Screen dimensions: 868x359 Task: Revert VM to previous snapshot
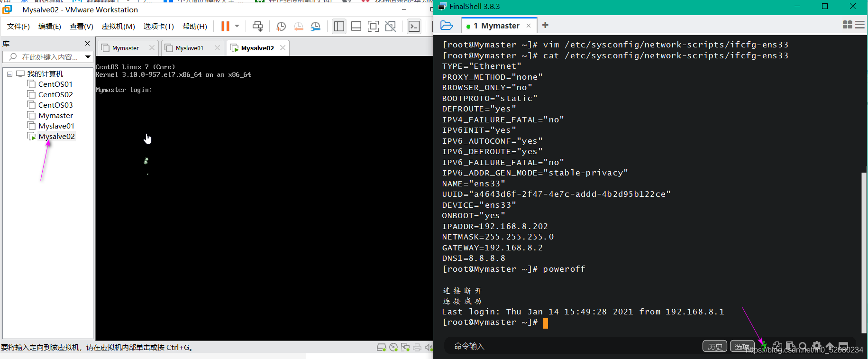coord(298,27)
